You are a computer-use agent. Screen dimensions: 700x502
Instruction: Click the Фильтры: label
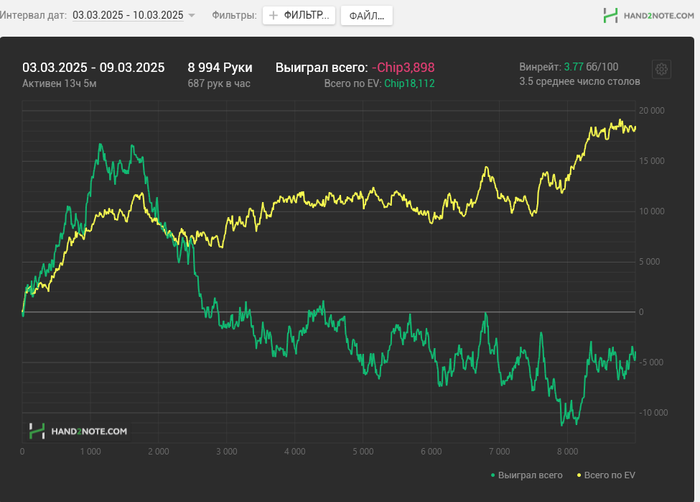[234, 15]
